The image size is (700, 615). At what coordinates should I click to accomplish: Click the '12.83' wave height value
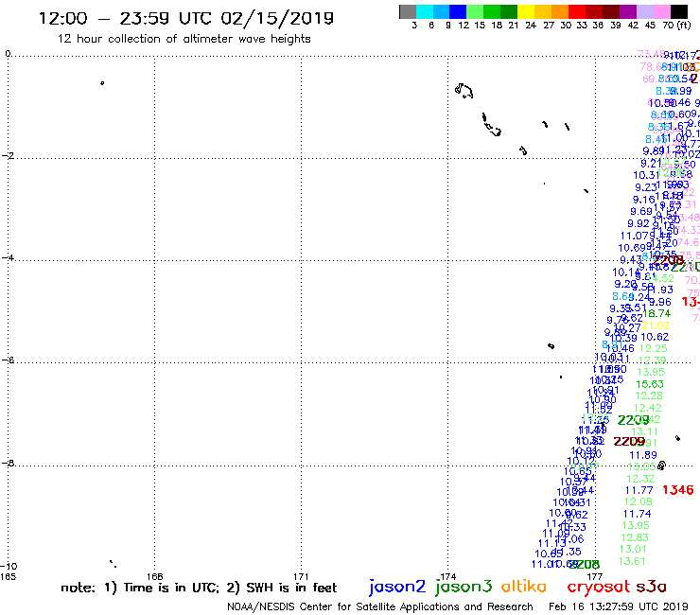tap(635, 537)
